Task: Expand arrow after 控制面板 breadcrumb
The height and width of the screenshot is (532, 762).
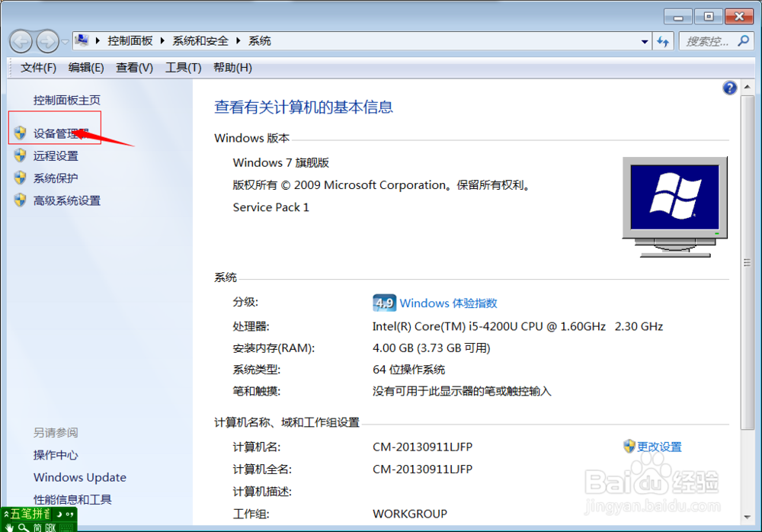Action: point(162,41)
